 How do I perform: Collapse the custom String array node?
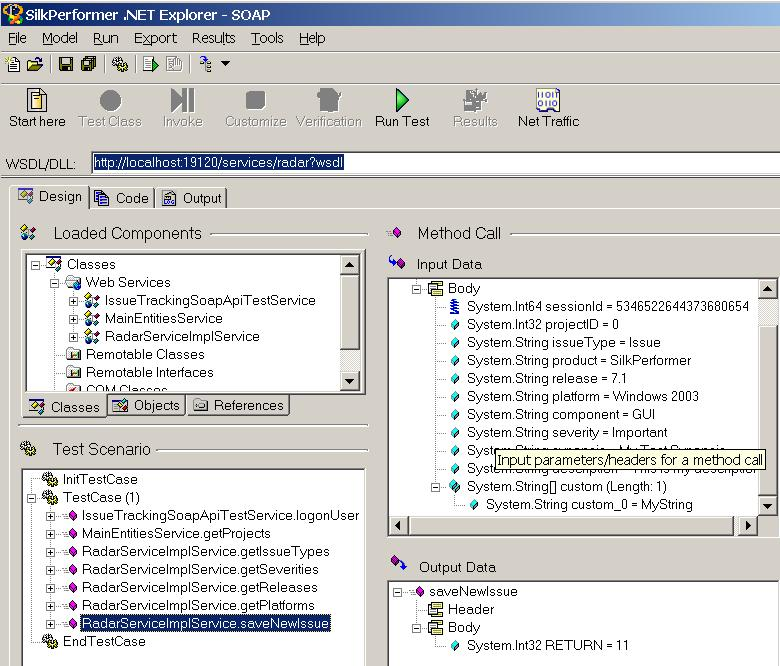tap(436, 487)
